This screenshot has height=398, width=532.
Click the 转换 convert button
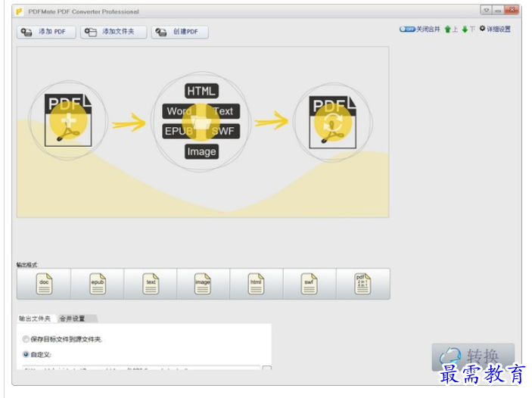point(473,357)
